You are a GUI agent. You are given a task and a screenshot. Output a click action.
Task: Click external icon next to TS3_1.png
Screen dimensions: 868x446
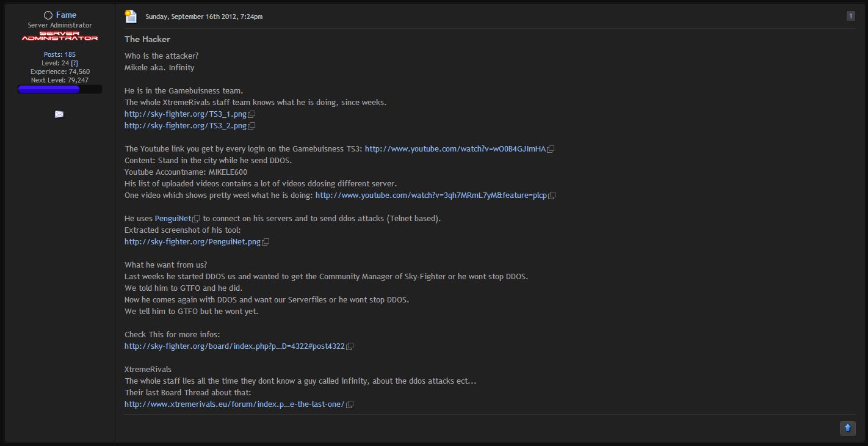251,114
